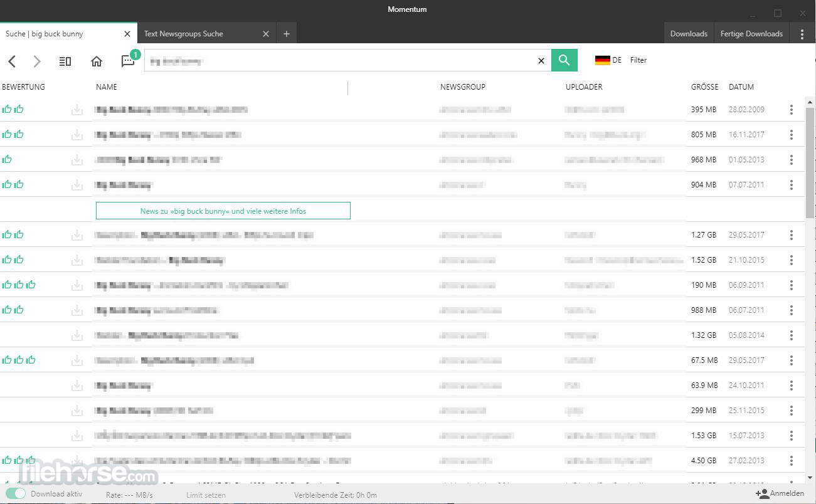Screen dimensions: 816x504
Task: Open options menu for the 24.10.2011 row
Action: point(792,386)
